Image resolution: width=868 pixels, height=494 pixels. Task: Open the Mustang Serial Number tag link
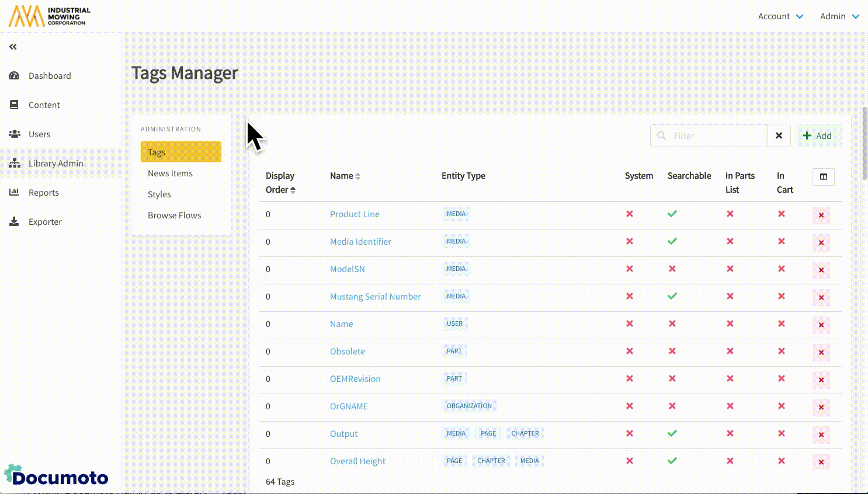tap(375, 297)
